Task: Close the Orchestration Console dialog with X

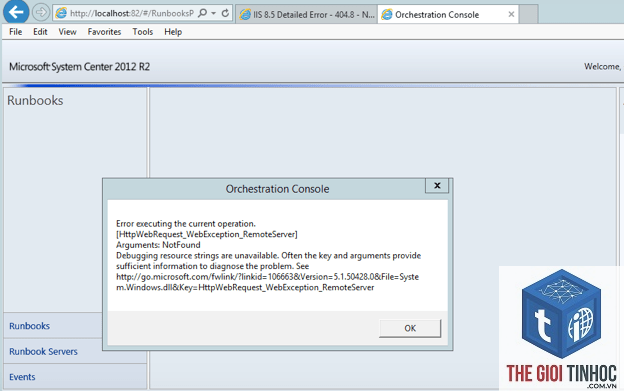Action: coord(437,186)
